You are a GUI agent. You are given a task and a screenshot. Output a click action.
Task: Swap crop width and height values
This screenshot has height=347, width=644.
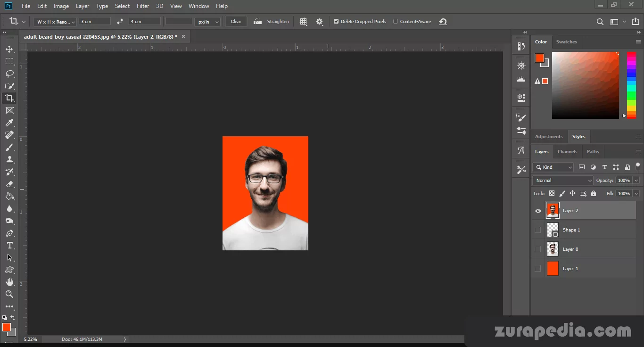pyautogui.click(x=120, y=22)
